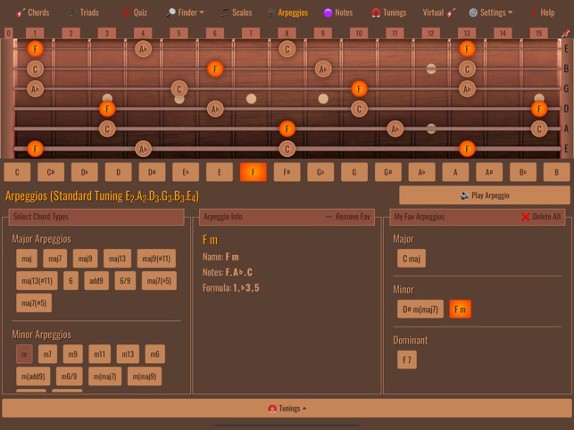
Task: Click F note on G string fret 10
Action: 359,89
